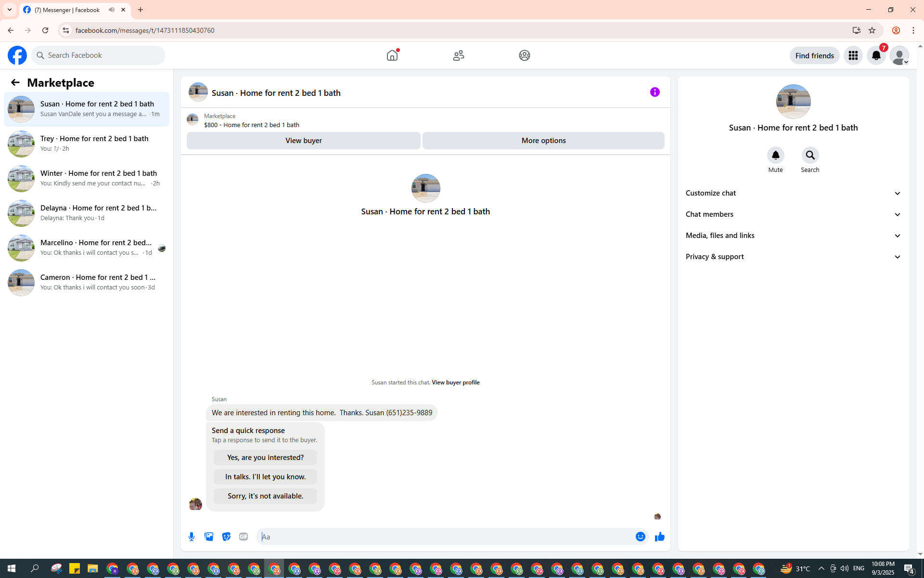Open the Windows Start menu

coord(12,569)
